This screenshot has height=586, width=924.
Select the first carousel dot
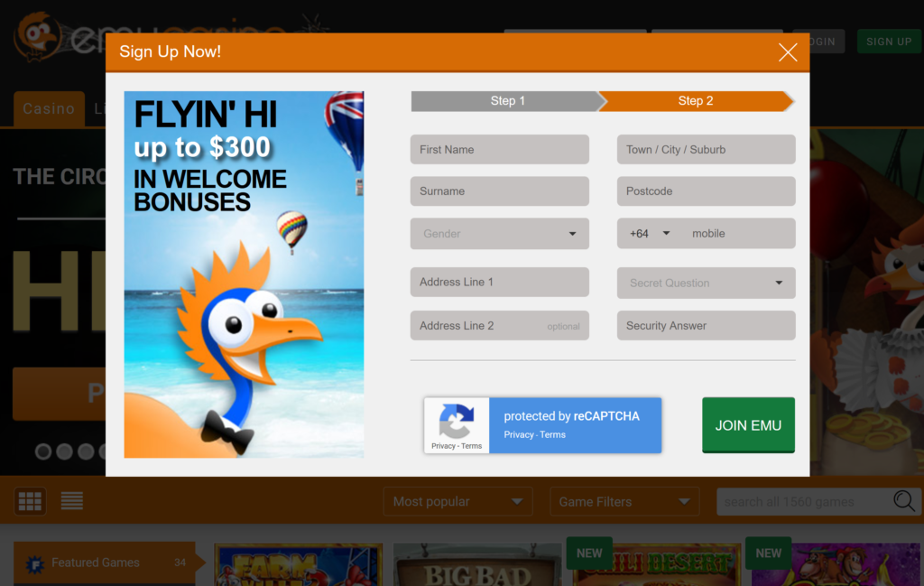(x=43, y=451)
